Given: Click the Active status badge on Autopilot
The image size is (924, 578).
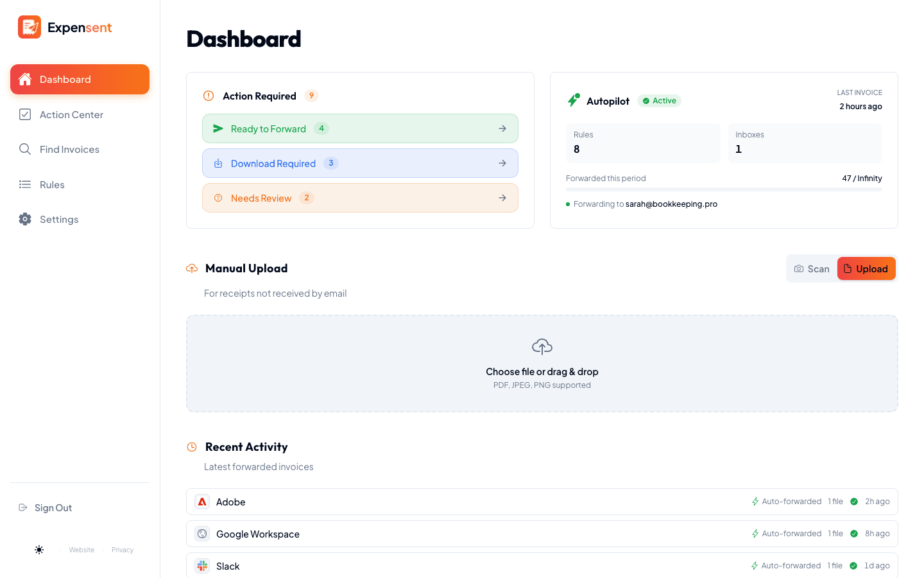Looking at the screenshot, I should point(659,100).
